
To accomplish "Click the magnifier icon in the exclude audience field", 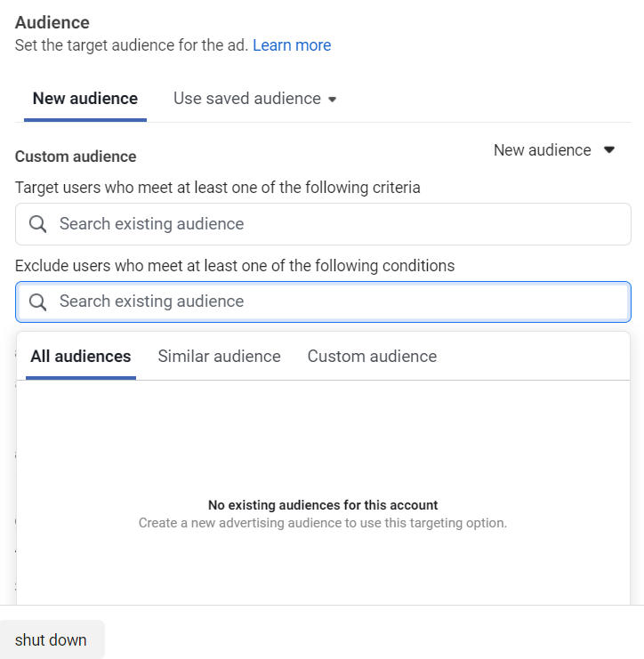I will (x=37, y=301).
